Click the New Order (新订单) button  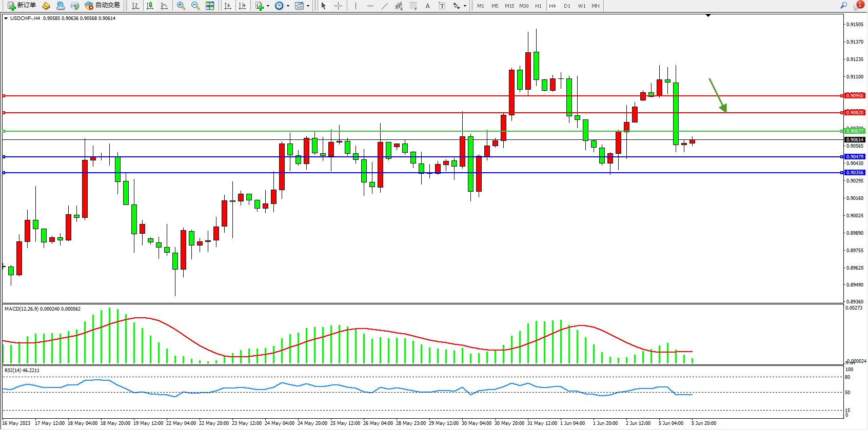22,6
